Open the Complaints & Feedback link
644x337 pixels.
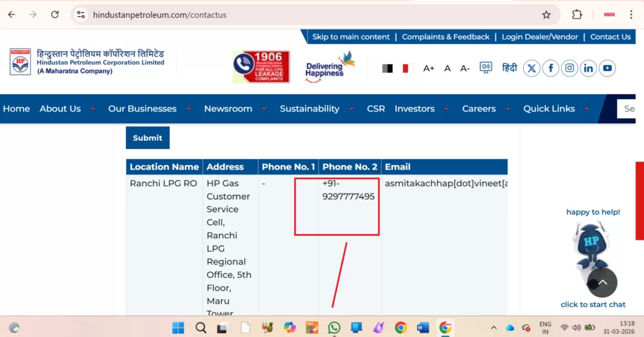446,37
